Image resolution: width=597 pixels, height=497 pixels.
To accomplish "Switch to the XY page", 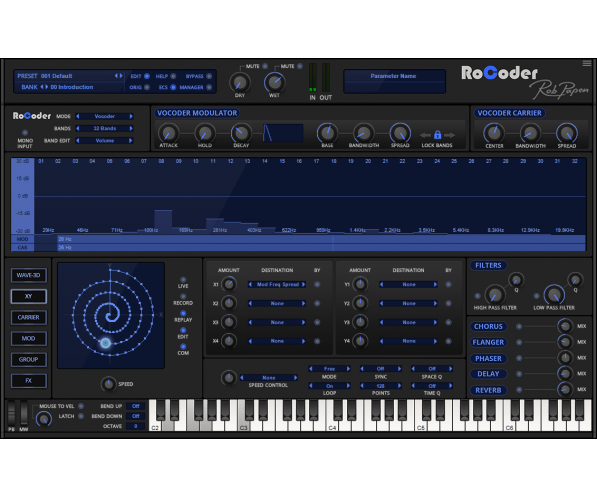I will (29, 296).
